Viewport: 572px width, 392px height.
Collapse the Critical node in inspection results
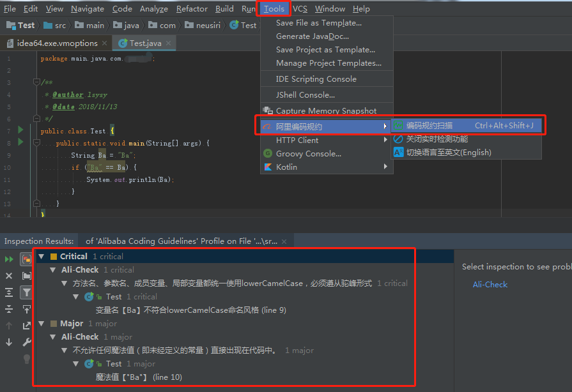point(40,255)
